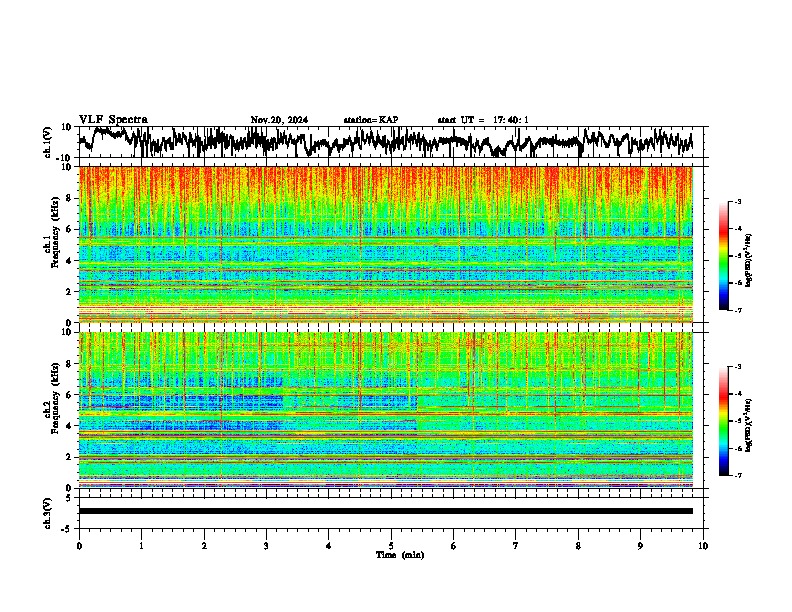The width and height of the screenshot is (792, 612).
Task: Click "8" on ch.2 frequency axis
Action: click(69, 364)
